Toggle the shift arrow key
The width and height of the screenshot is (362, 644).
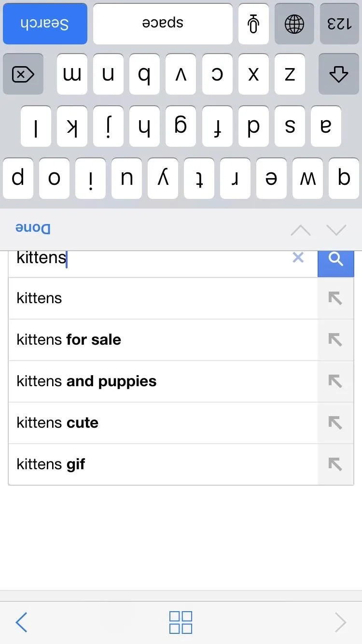338,74
